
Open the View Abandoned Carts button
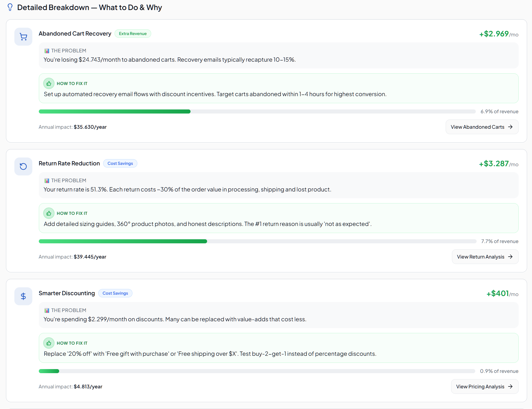pyautogui.click(x=482, y=127)
